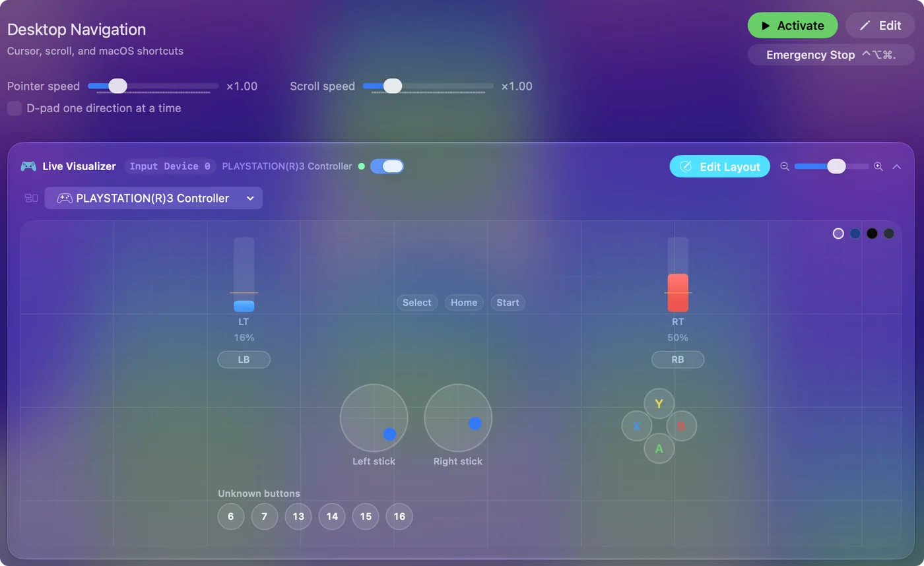924x566 pixels.
Task: Click the Home button in visualizer
Action: 464,303
